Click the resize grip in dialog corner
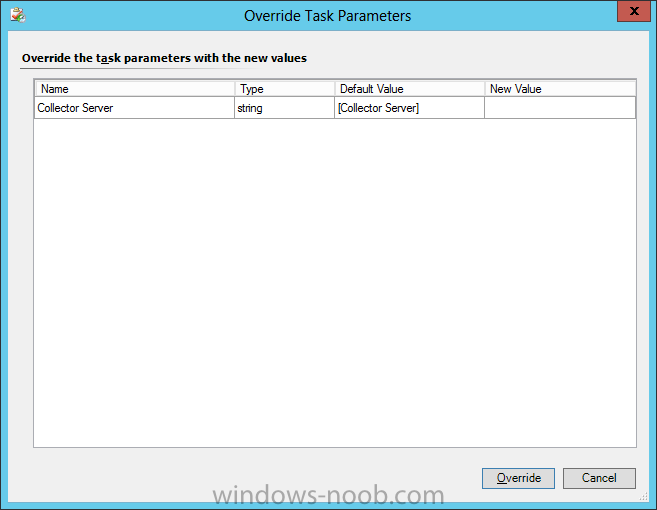This screenshot has height=510, width=657. coord(644,497)
